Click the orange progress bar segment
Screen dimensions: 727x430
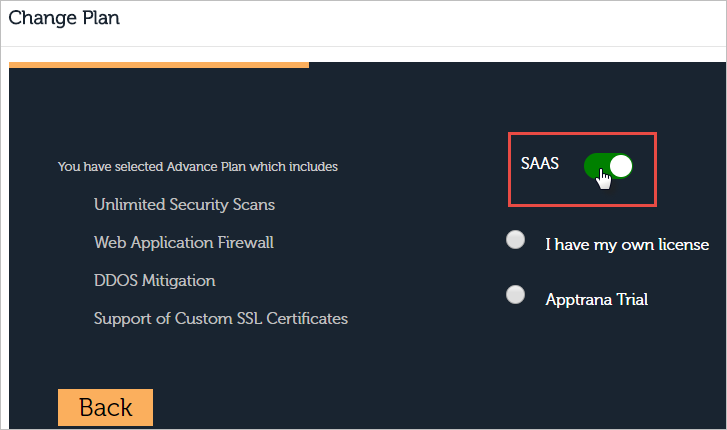coord(159,65)
